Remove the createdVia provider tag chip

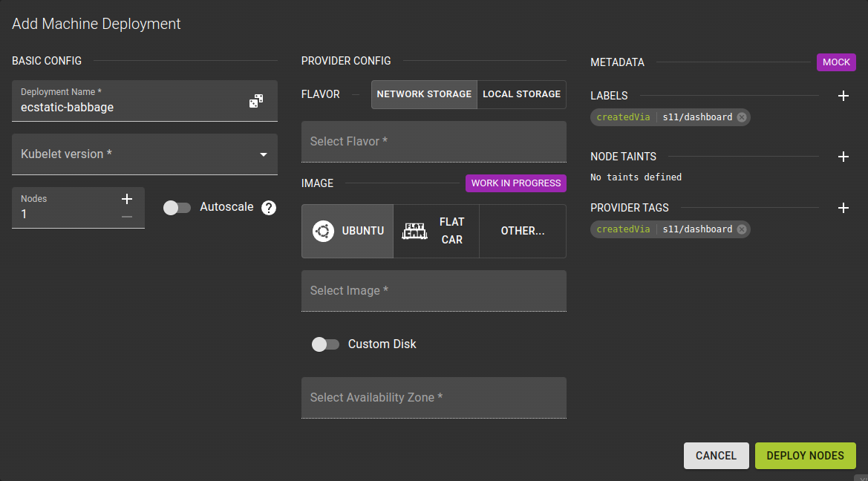coord(741,229)
